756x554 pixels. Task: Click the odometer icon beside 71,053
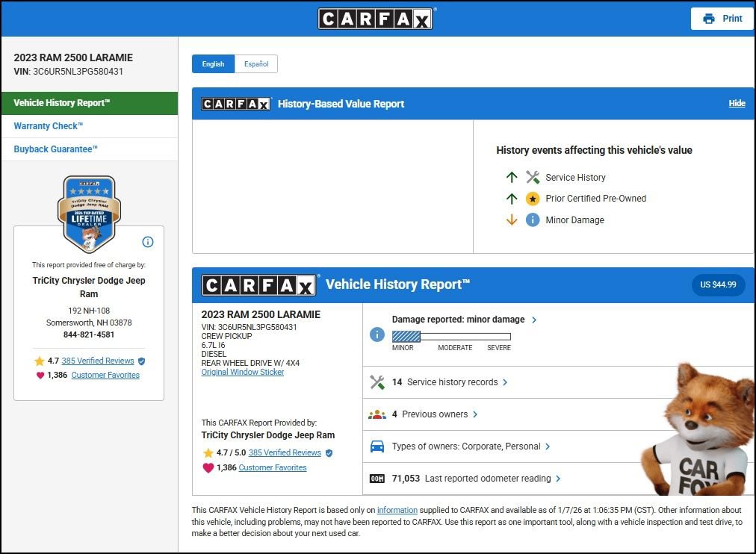pos(377,479)
